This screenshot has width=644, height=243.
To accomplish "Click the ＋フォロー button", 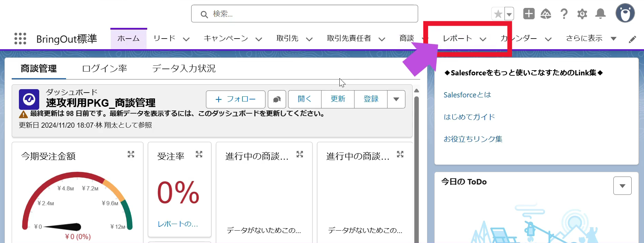I will click(236, 99).
